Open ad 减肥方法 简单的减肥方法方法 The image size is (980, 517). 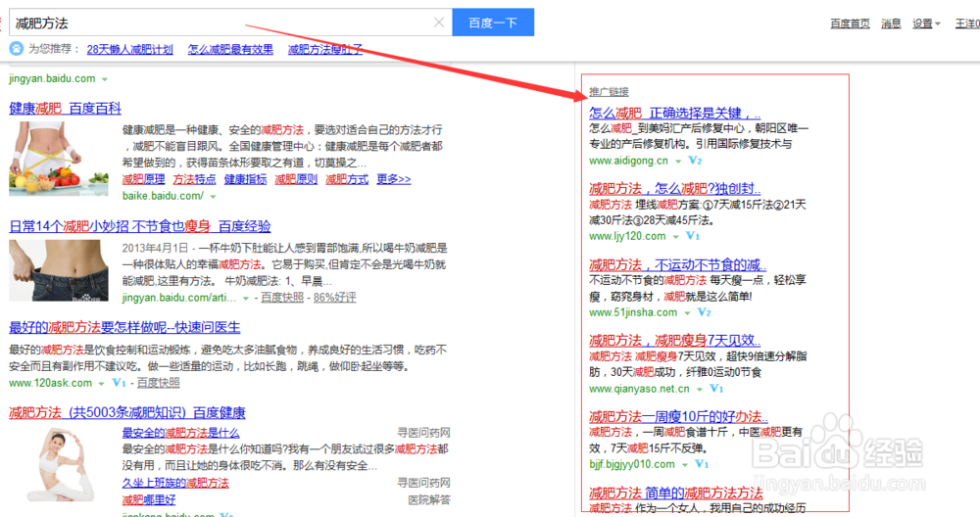(x=676, y=493)
